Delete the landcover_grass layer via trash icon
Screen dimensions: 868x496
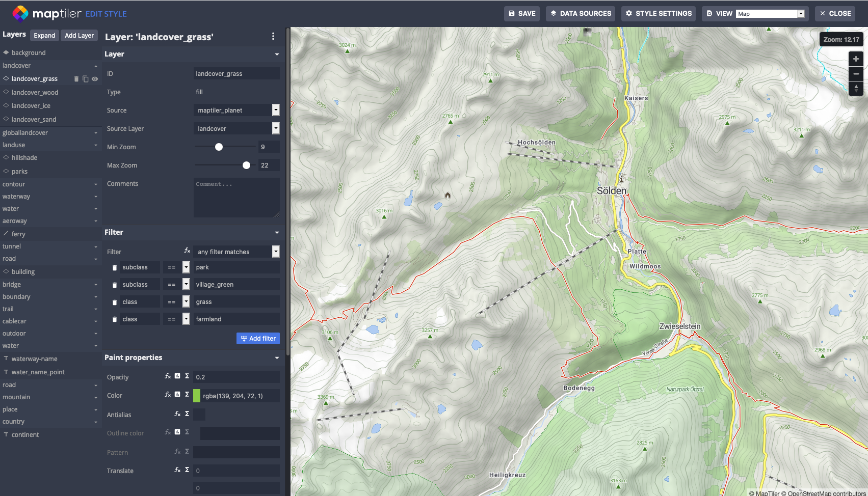click(x=76, y=79)
